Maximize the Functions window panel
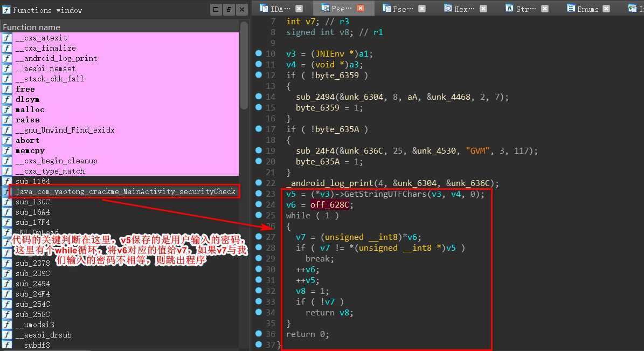The image size is (644, 351). (216, 10)
